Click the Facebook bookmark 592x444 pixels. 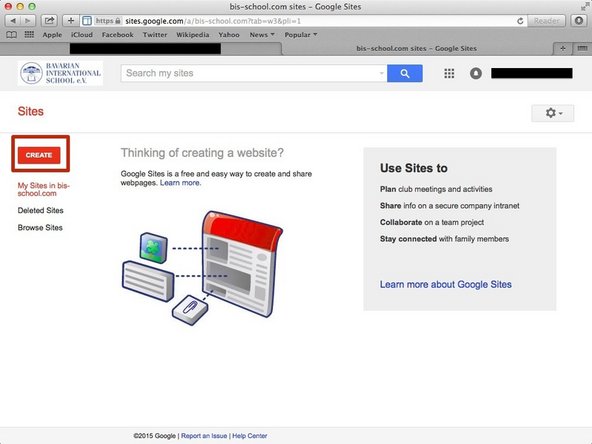(x=117, y=35)
